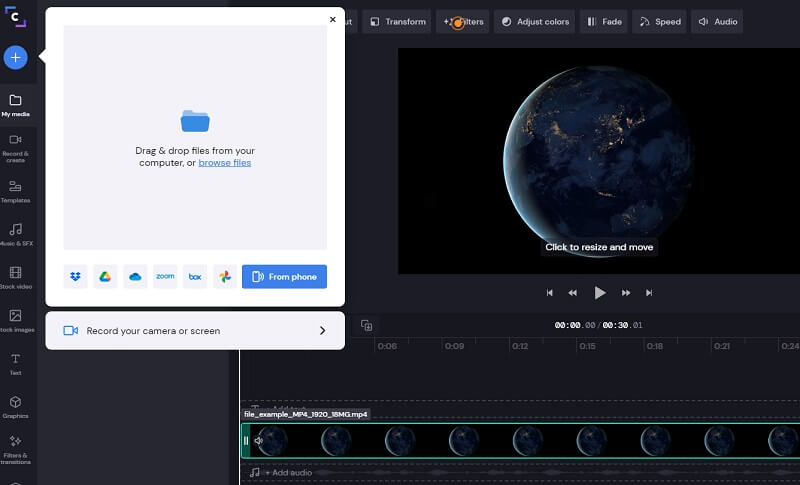Open the Text sidebar tab
Image resolution: width=800 pixels, height=485 pixels.
click(16, 364)
